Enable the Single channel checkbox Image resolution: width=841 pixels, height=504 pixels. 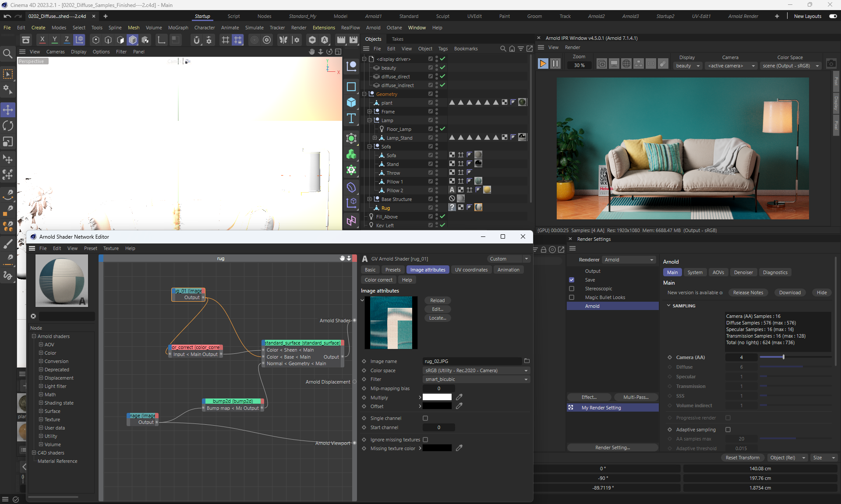(x=425, y=418)
